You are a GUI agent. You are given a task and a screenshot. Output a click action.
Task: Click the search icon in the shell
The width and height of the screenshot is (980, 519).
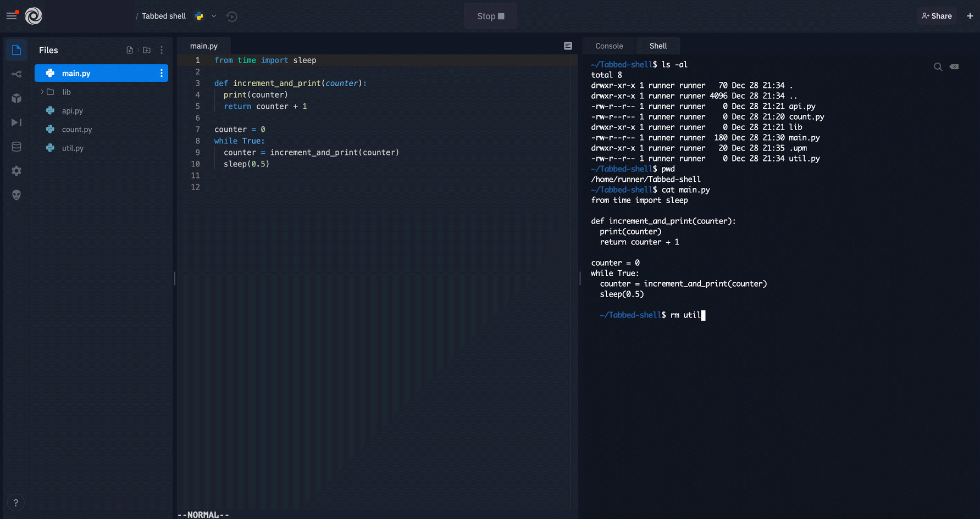tap(938, 67)
